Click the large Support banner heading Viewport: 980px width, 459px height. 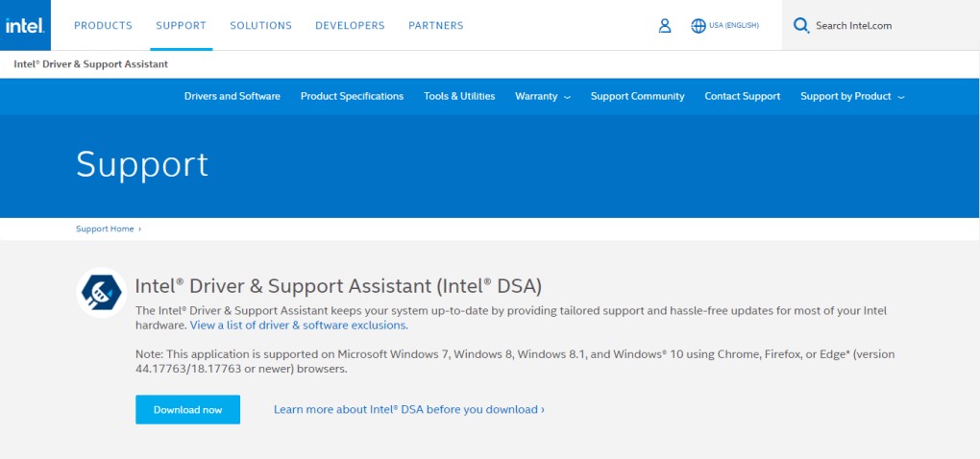tap(142, 165)
